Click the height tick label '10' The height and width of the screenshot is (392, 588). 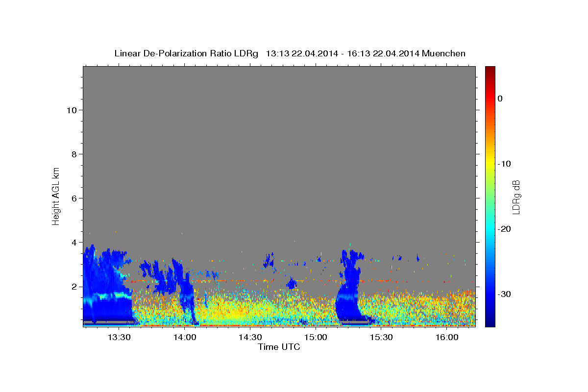[71, 110]
